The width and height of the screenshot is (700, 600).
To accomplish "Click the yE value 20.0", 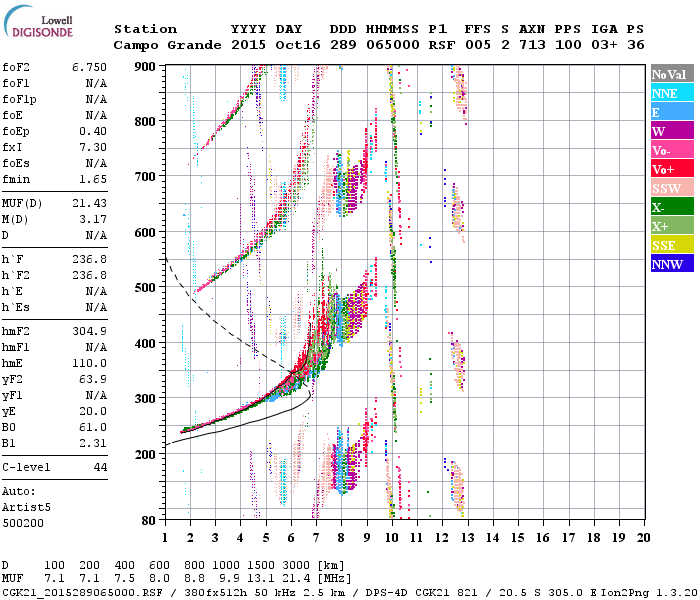I will (93, 412).
